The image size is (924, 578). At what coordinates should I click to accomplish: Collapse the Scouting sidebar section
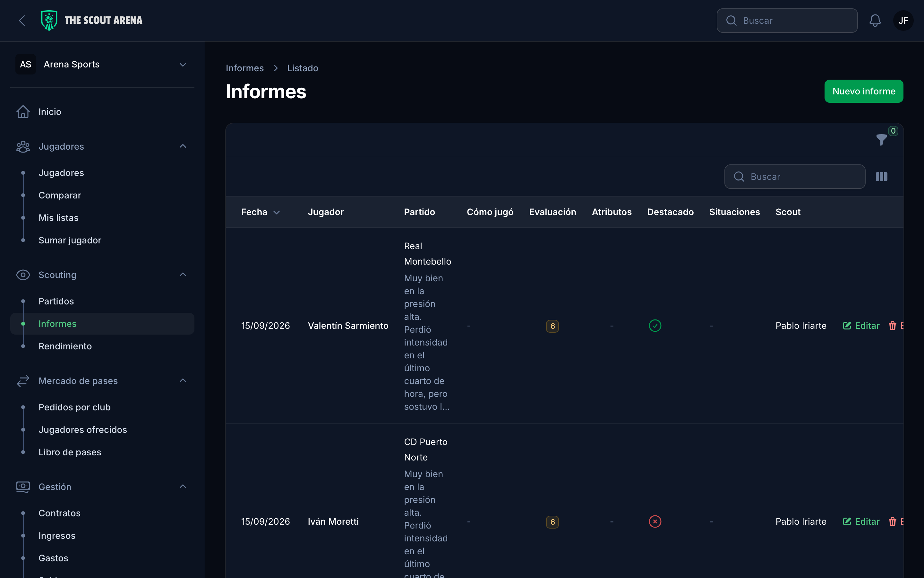click(x=183, y=275)
